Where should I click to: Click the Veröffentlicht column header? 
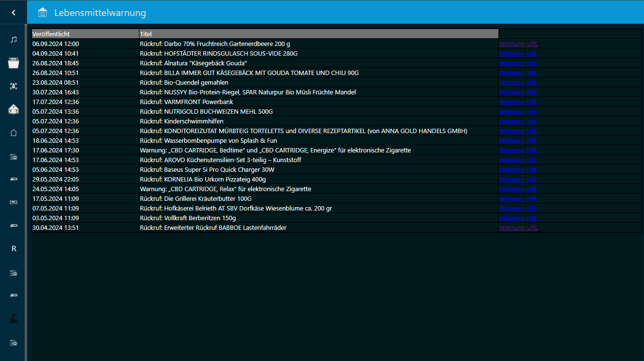(x=85, y=34)
